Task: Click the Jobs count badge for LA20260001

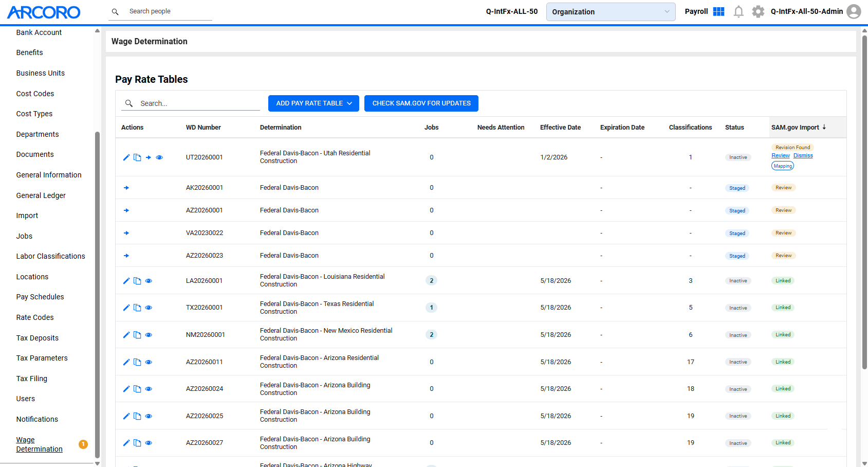Action: 432,281
